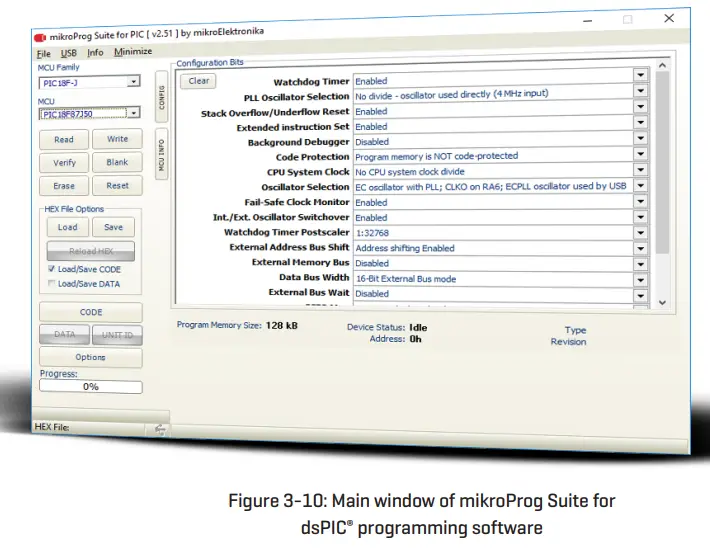The image size is (710, 553).
Task: Open the MCU Family dropdown
Action: coord(133,82)
